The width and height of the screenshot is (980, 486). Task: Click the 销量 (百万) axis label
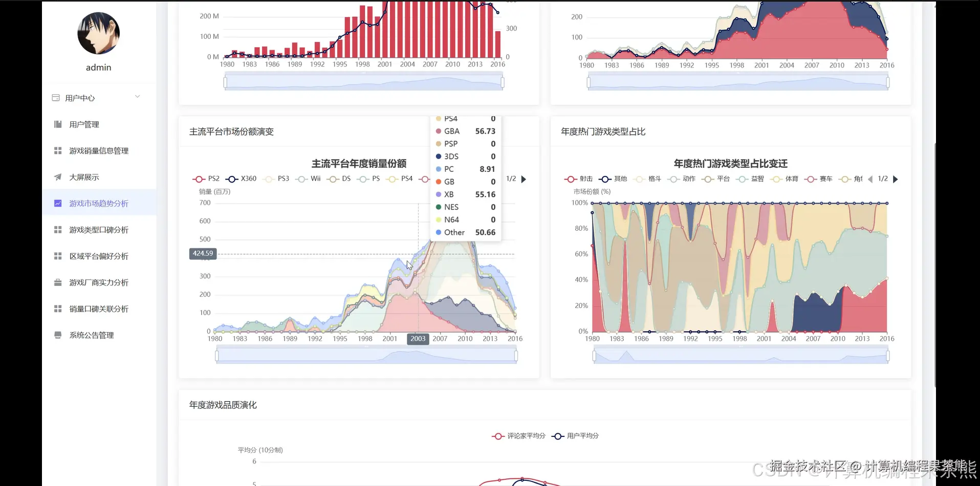click(214, 192)
